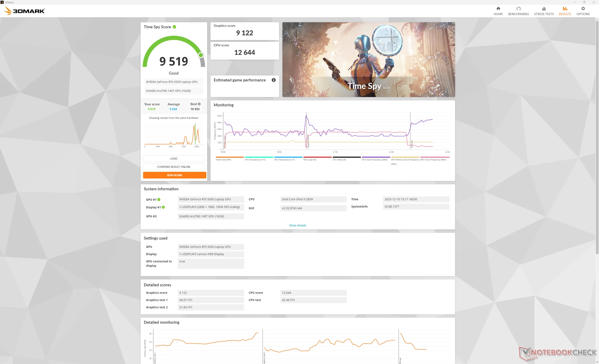Open Stress Tests chart icon

click(x=544, y=9)
